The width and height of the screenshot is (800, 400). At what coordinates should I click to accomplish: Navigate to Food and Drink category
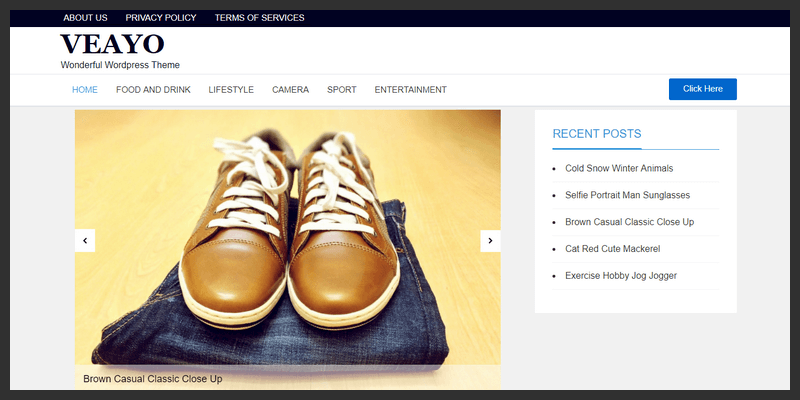click(x=153, y=90)
